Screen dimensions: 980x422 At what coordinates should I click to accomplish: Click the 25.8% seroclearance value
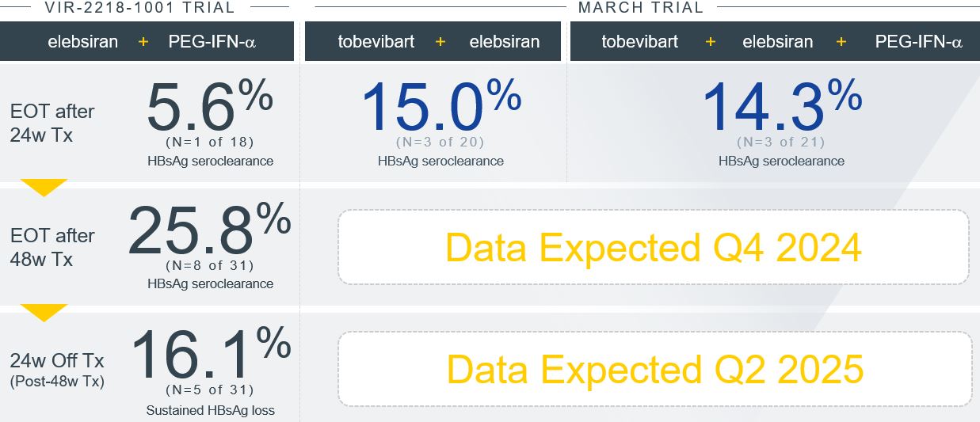coord(209,231)
